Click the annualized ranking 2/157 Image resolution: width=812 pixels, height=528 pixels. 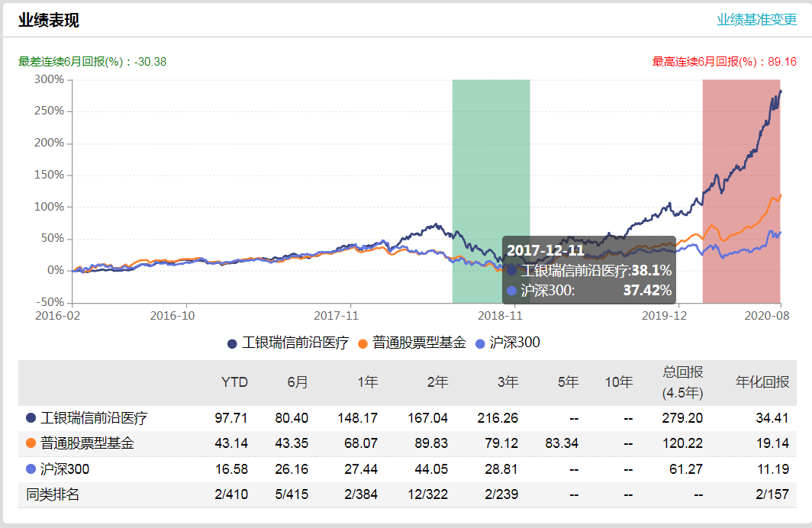point(772,494)
